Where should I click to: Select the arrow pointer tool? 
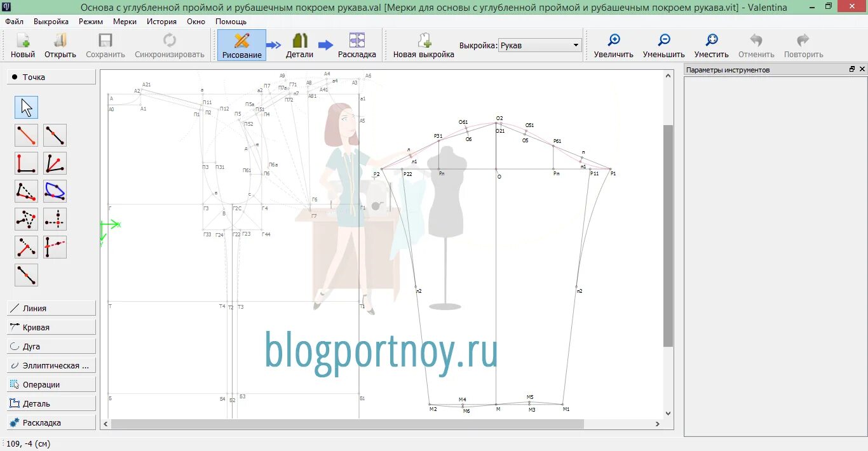[27, 107]
